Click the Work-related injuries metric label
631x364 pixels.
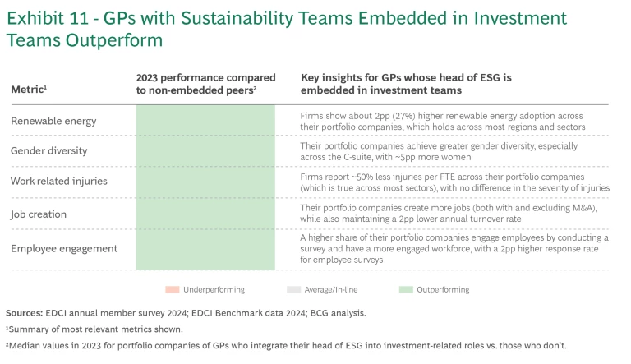58,181
